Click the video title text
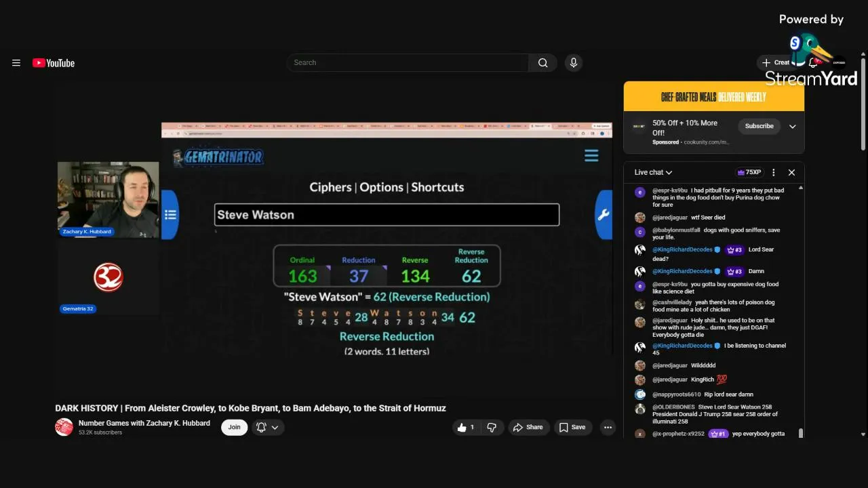The height and width of the screenshot is (488, 868). coord(250,408)
